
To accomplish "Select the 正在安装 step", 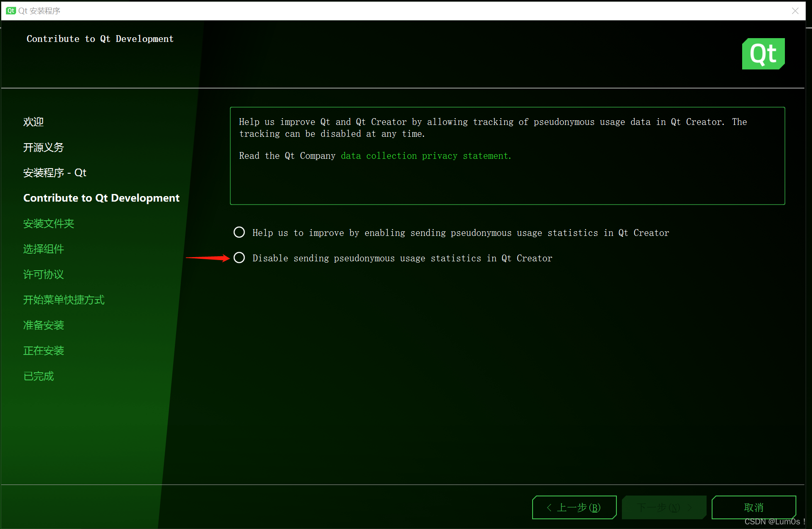I will (44, 351).
